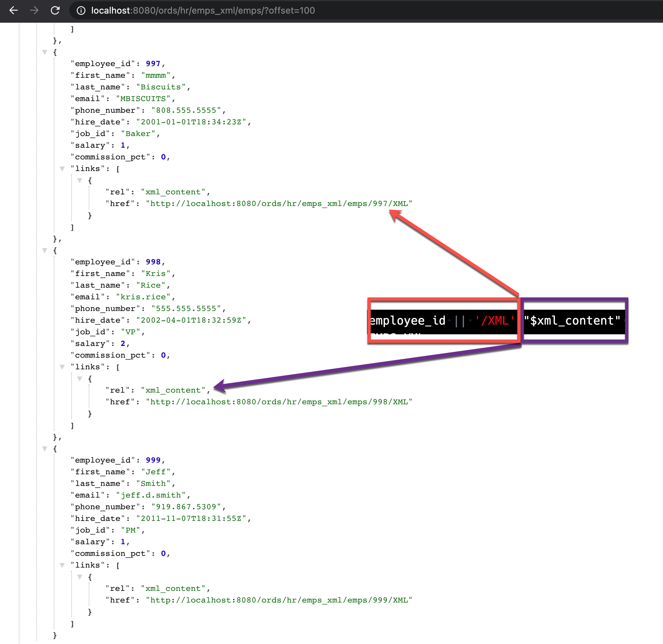
Task: Select commission_pct value 0 for employee 997
Action: (163, 157)
